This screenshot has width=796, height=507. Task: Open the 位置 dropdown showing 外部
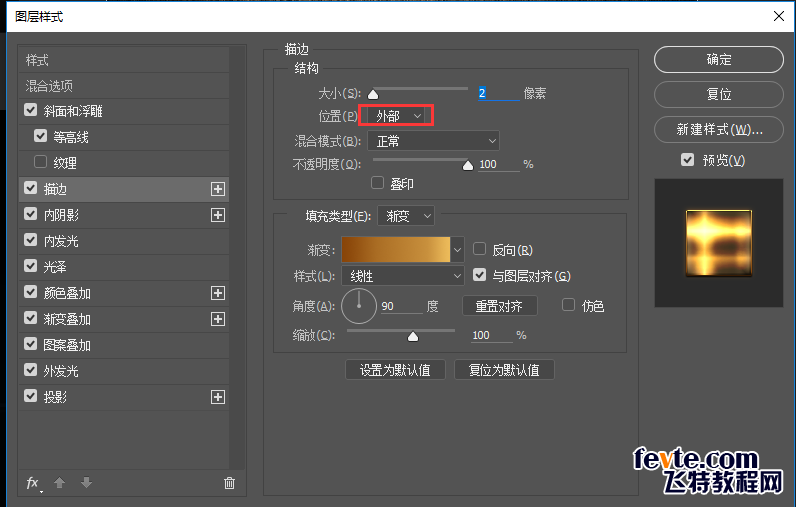[396, 116]
